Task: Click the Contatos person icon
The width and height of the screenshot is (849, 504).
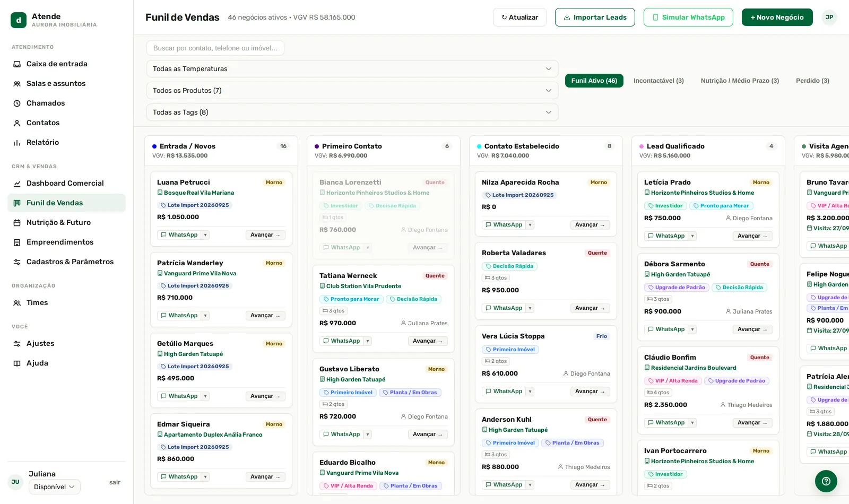Action: pyautogui.click(x=17, y=123)
